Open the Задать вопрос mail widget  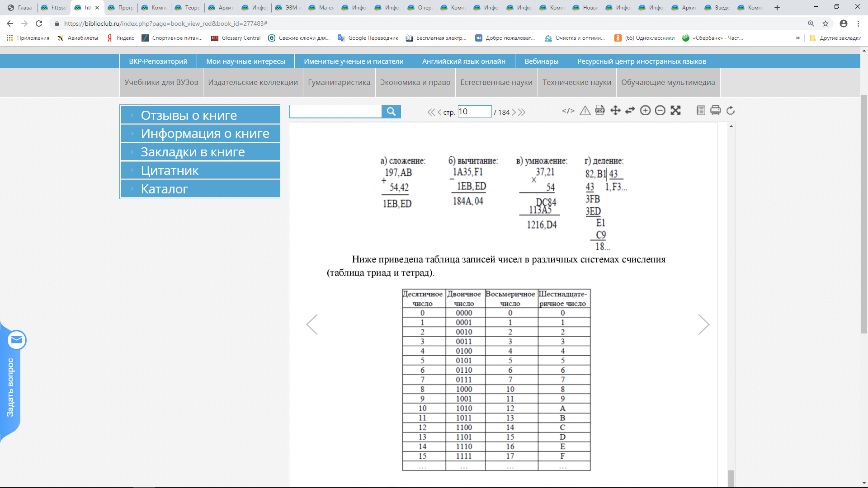(x=17, y=340)
